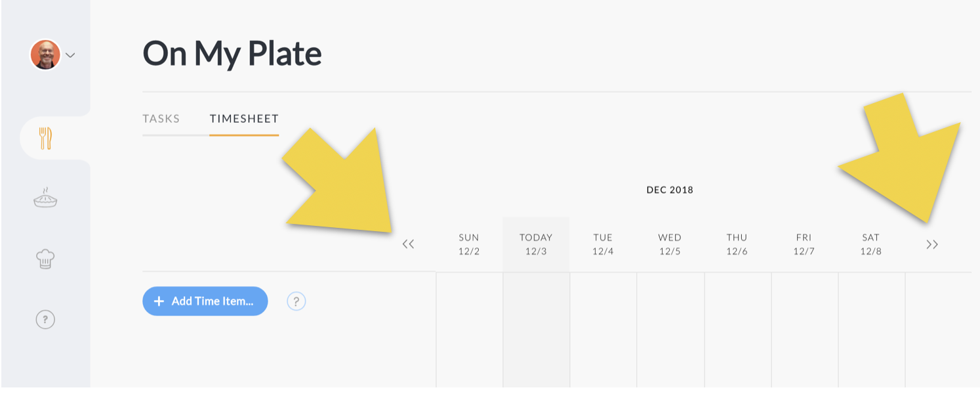
Task: Click the Dec 2018 month label
Action: pyautogui.click(x=670, y=190)
